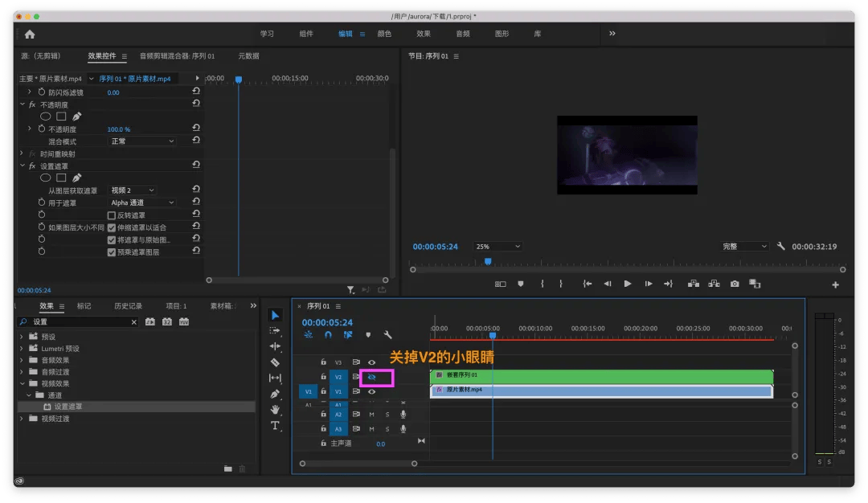Click the Accelerated Effects filter icon

coord(150,321)
